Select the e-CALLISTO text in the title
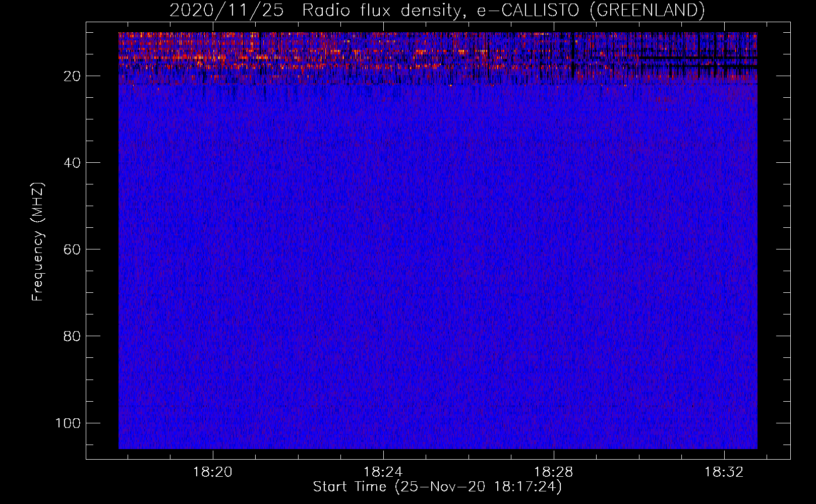 pos(528,10)
